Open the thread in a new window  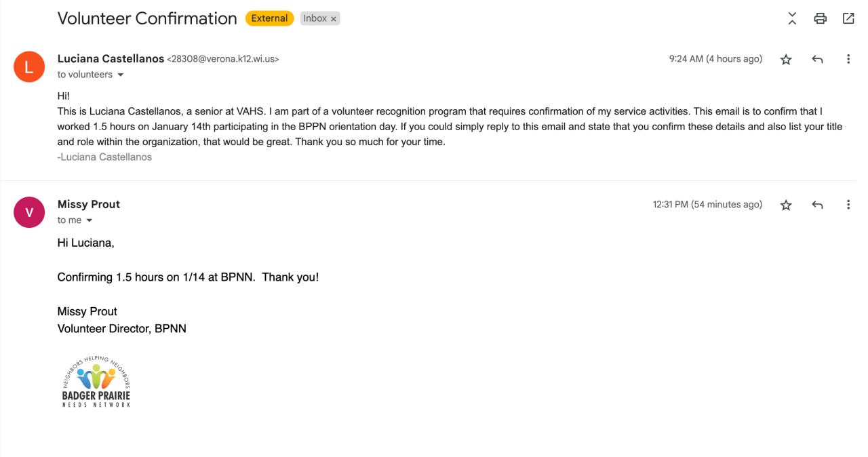[x=848, y=19]
